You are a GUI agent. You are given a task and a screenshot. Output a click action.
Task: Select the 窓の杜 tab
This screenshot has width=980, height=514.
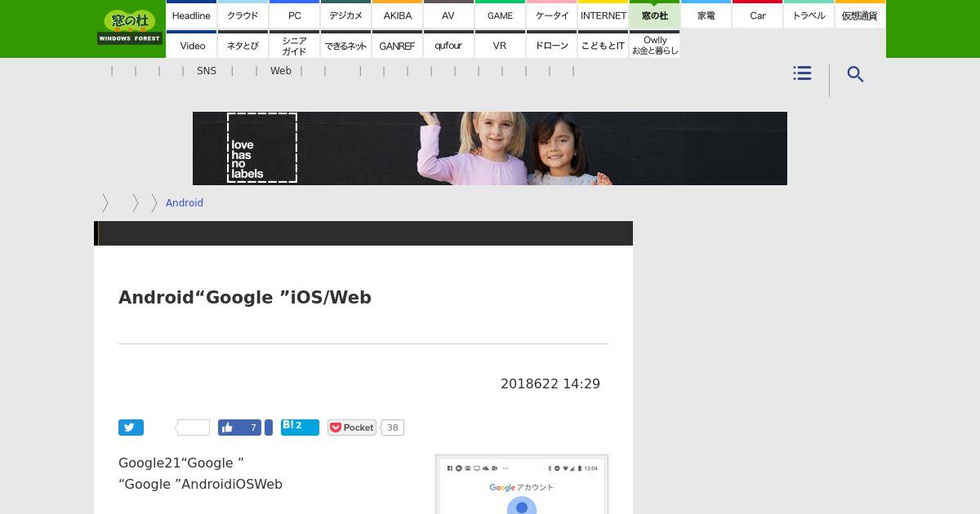[654, 15]
